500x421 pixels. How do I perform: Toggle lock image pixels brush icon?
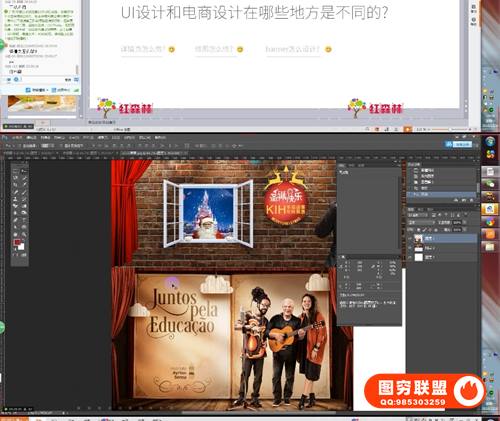coord(424,230)
